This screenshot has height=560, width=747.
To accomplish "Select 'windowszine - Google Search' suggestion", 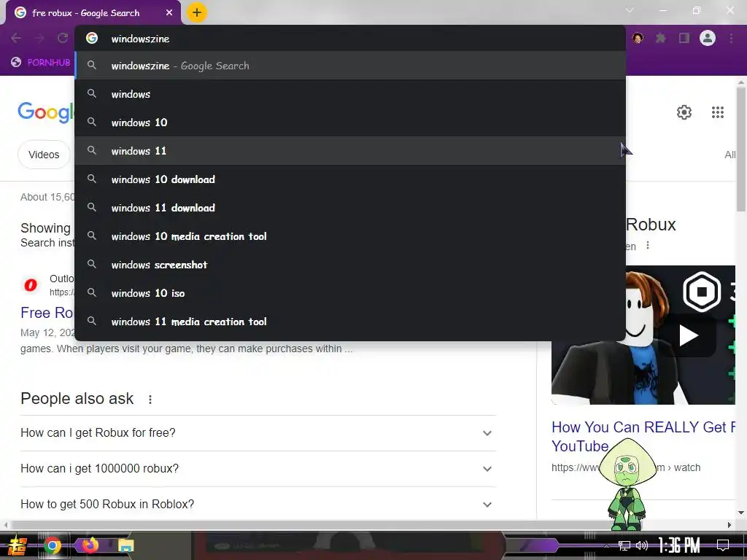I will (x=350, y=66).
